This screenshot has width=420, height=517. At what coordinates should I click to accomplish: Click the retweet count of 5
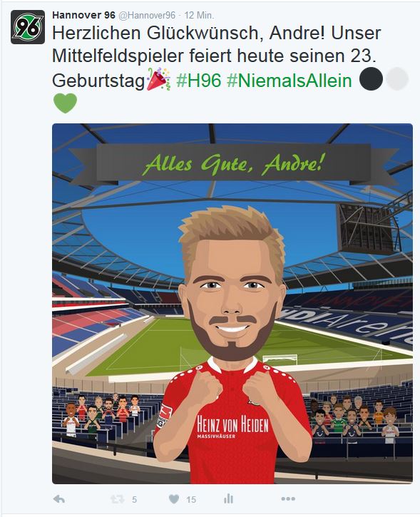click(134, 499)
